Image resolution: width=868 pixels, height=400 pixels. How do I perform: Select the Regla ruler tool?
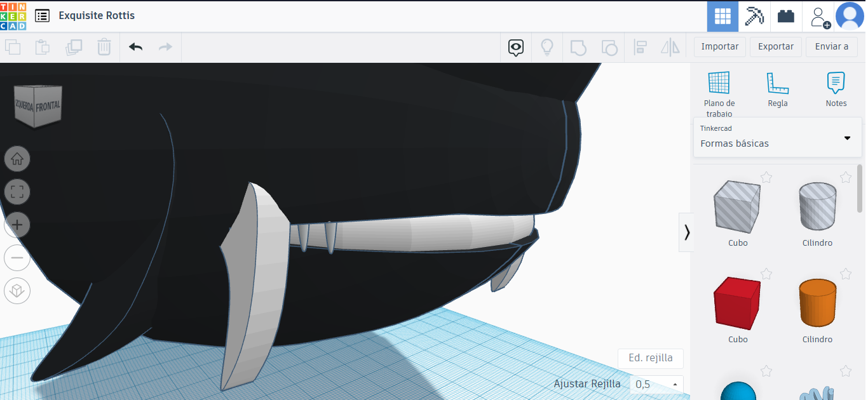tap(778, 90)
